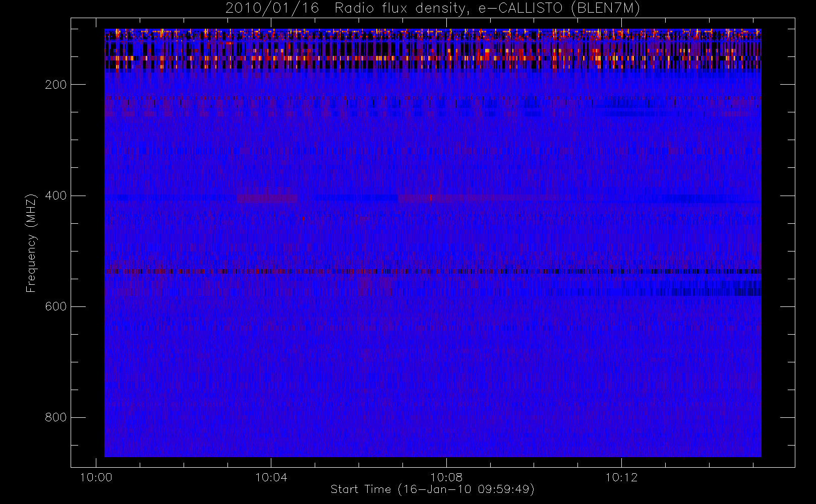Viewport: 816px width, 504px height.
Task: Click the 10:04 time tick label
Action: click(271, 477)
